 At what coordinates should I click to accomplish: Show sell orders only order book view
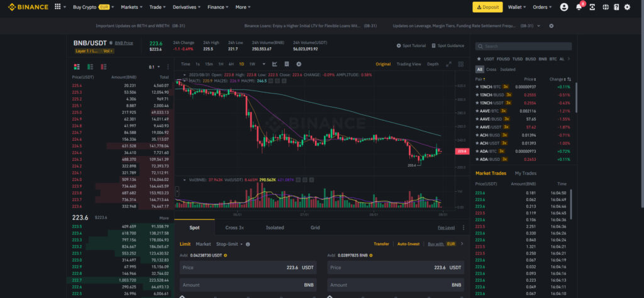tap(104, 67)
